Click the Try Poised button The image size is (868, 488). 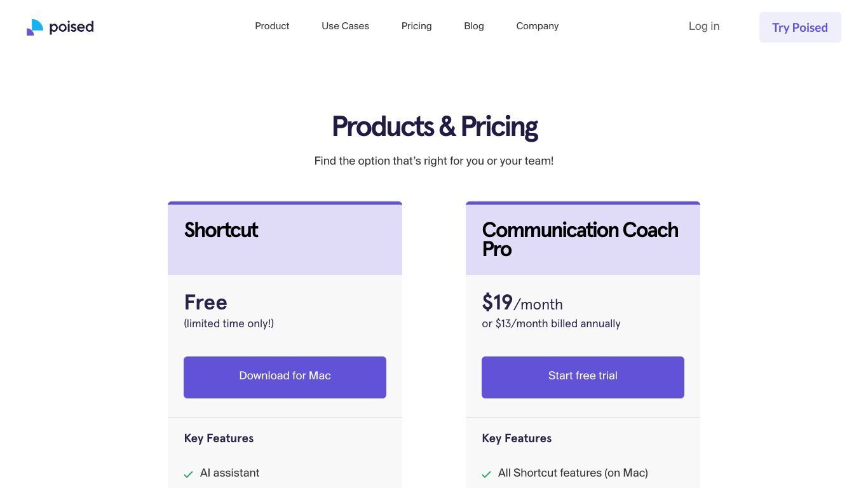pos(800,27)
